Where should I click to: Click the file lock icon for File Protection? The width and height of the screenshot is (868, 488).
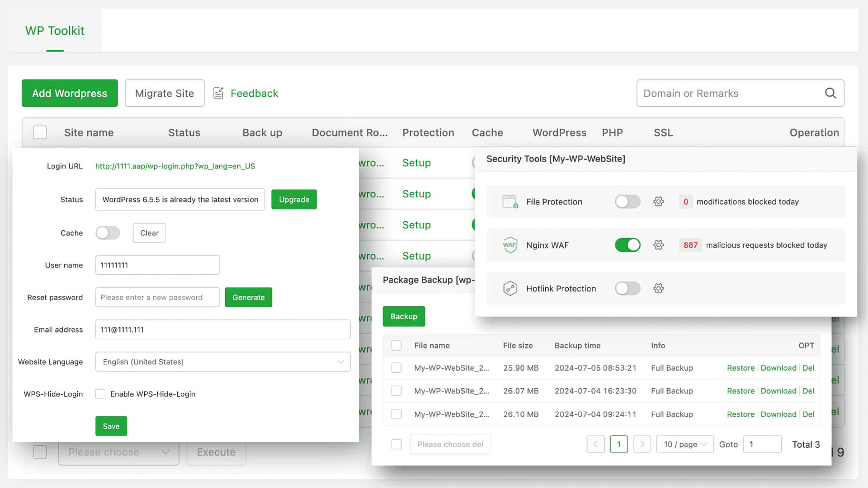[509, 202]
